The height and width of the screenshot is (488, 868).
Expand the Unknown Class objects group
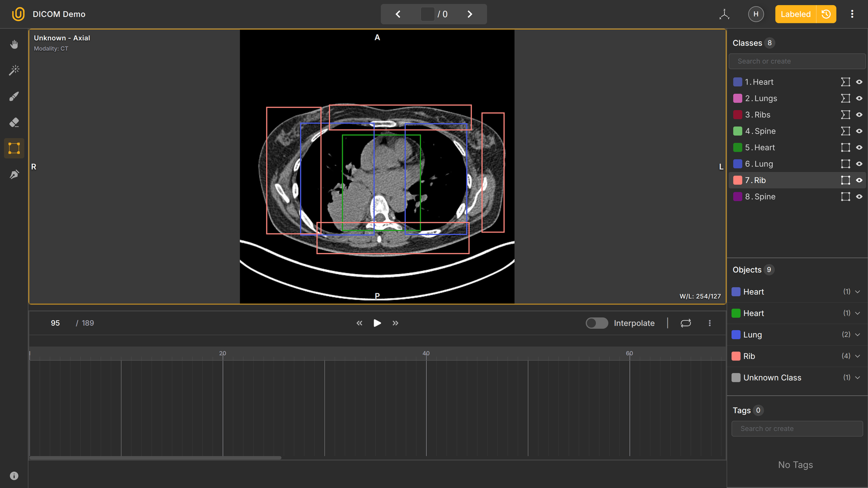(x=857, y=377)
